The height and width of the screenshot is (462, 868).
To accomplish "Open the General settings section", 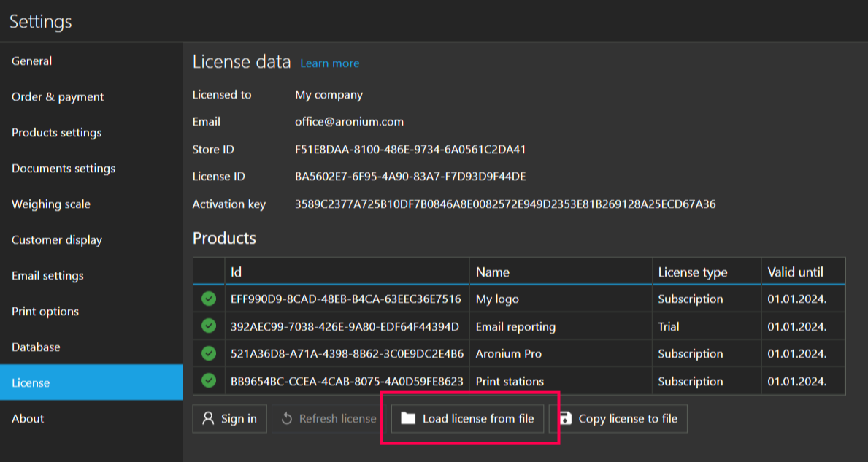I will pyautogui.click(x=31, y=61).
